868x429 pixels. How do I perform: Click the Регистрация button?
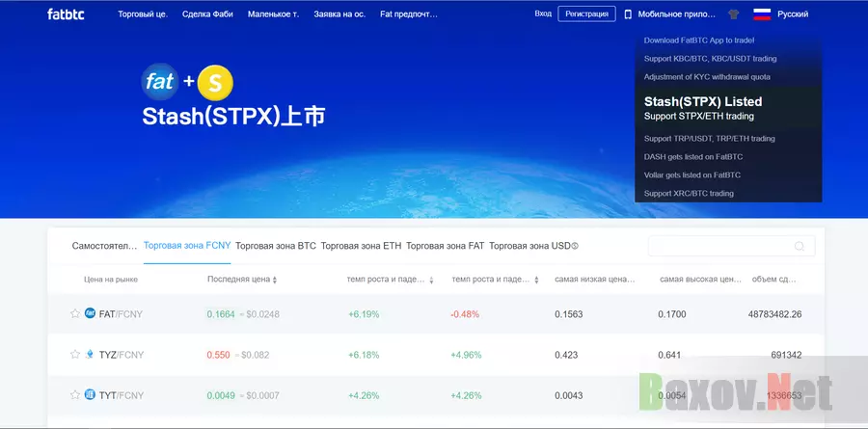pos(586,13)
